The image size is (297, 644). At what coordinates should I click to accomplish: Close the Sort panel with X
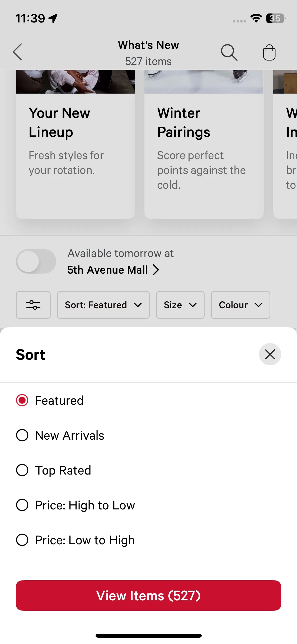click(x=270, y=354)
